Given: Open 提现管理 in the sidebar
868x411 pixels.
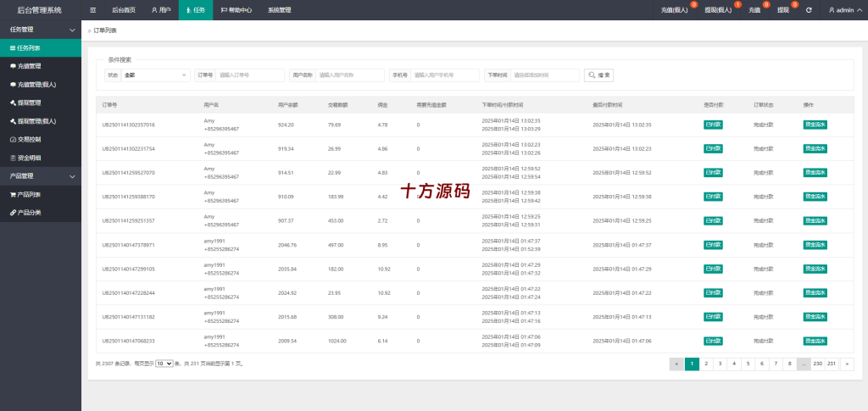Looking at the screenshot, I should coord(41,103).
